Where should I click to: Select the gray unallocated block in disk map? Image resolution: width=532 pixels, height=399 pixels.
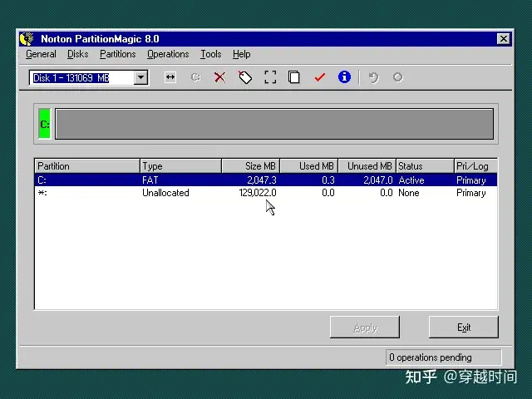274,124
